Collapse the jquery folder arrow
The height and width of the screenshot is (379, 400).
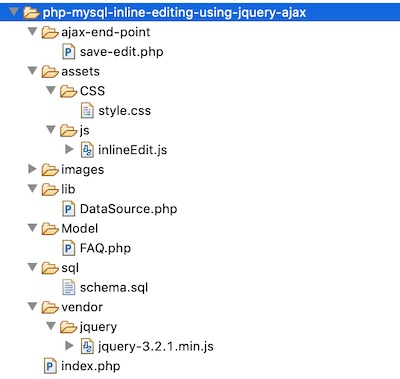(x=51, y=326)
